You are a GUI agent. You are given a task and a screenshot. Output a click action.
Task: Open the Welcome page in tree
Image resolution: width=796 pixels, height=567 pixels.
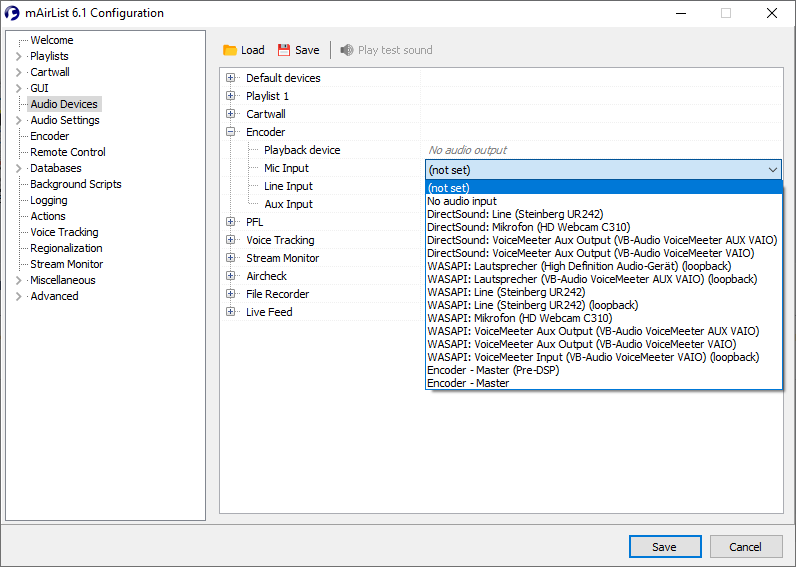(52, 40)
